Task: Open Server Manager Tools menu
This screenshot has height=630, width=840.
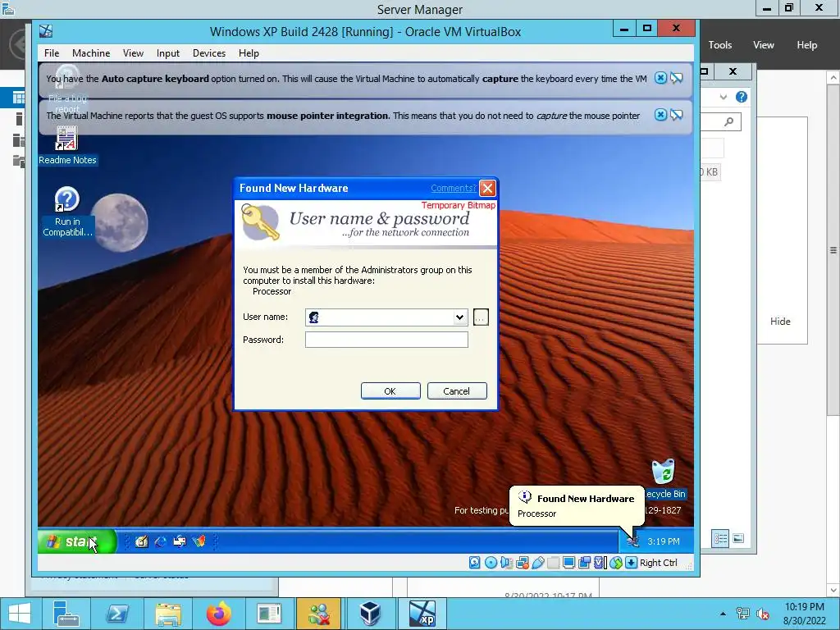Action: [x=720, y=45]
